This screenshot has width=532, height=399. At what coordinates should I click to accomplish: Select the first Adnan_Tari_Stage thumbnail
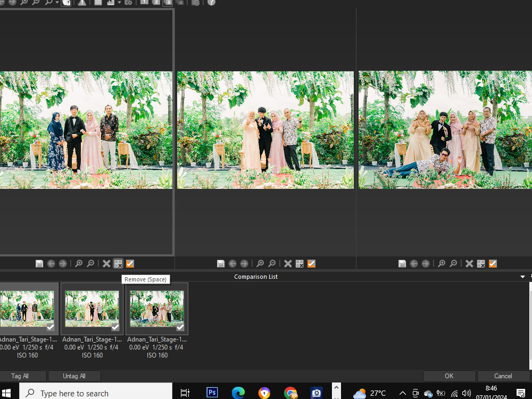click(x=27, y=309)
